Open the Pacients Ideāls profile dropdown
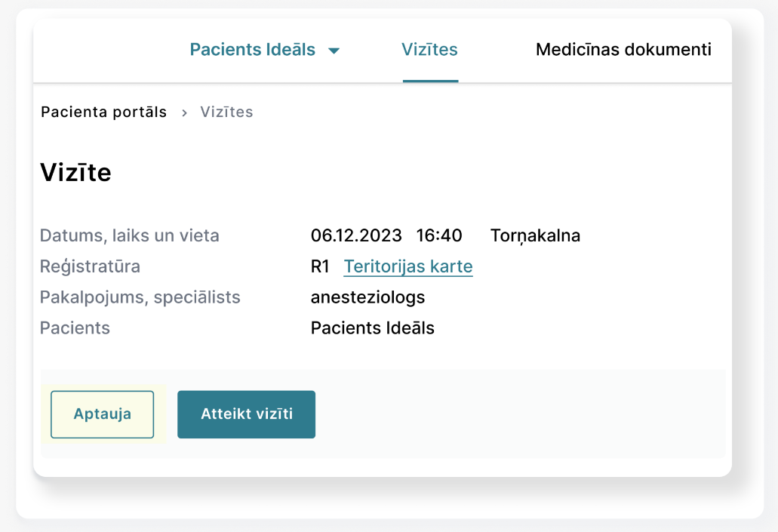The image size is (778, 532). (253, 50)
